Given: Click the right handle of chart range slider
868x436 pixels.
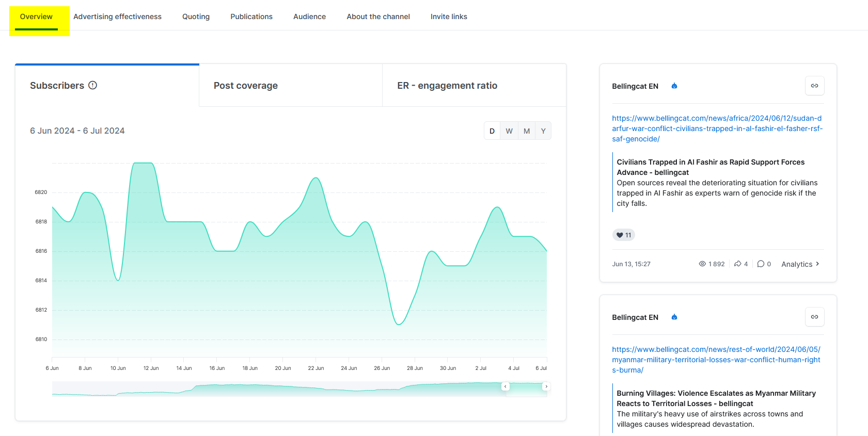Looking at the screenshot, I should coord(546,386).
